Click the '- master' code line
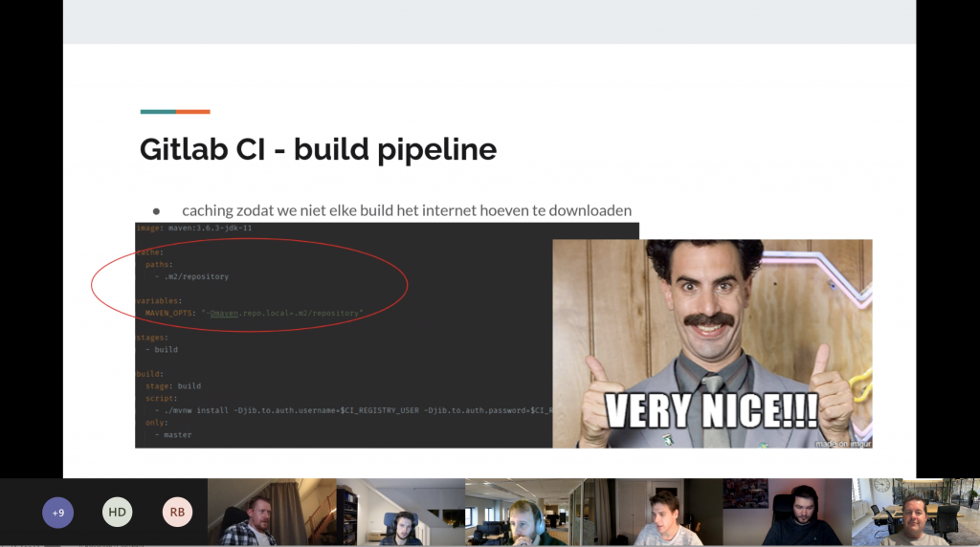The height and width of the screenshot is (547, 980). click(173, 434)
